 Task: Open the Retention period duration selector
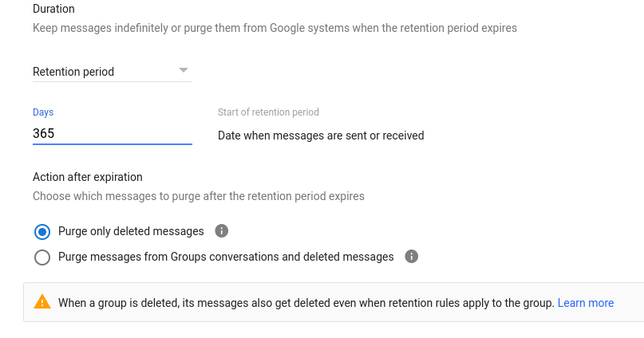tap(113, 72)
